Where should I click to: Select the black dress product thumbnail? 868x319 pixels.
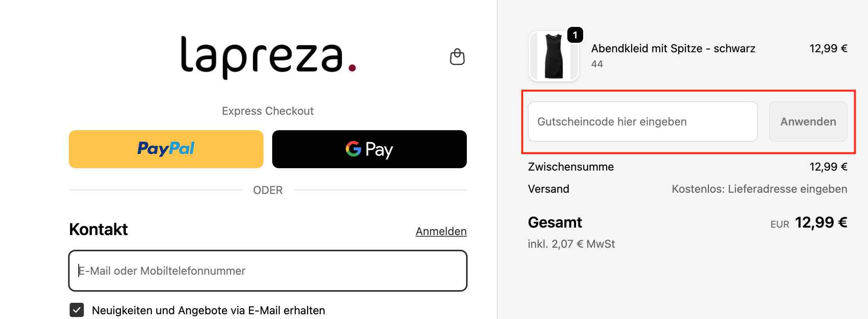(554, 57)
